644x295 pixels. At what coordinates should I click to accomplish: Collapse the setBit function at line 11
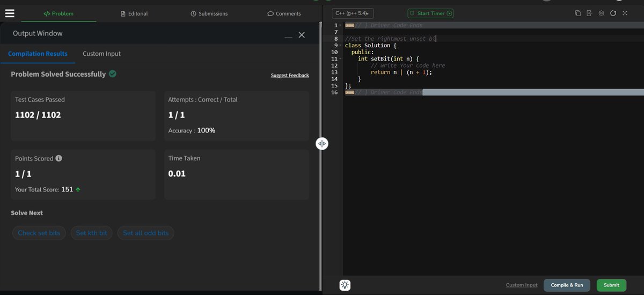[340, 59]
